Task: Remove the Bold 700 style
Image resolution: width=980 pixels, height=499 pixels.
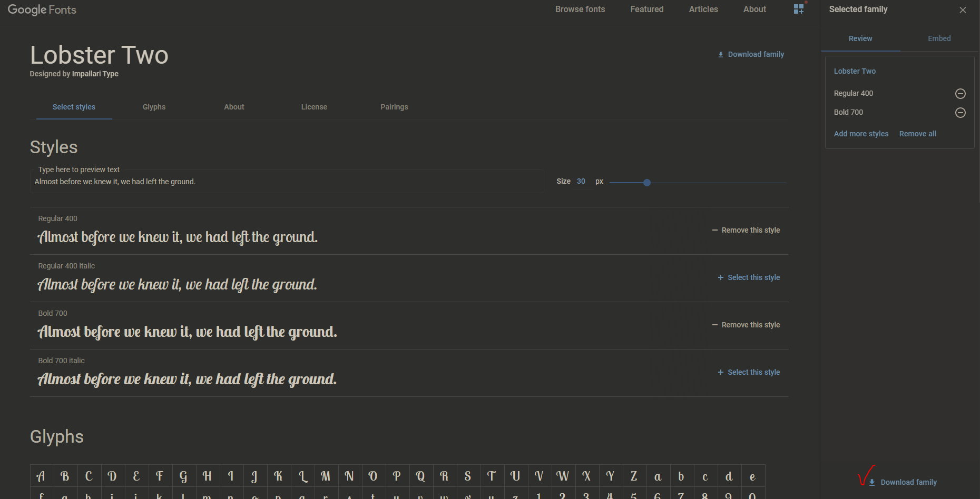Action: (x=746, y=325)
